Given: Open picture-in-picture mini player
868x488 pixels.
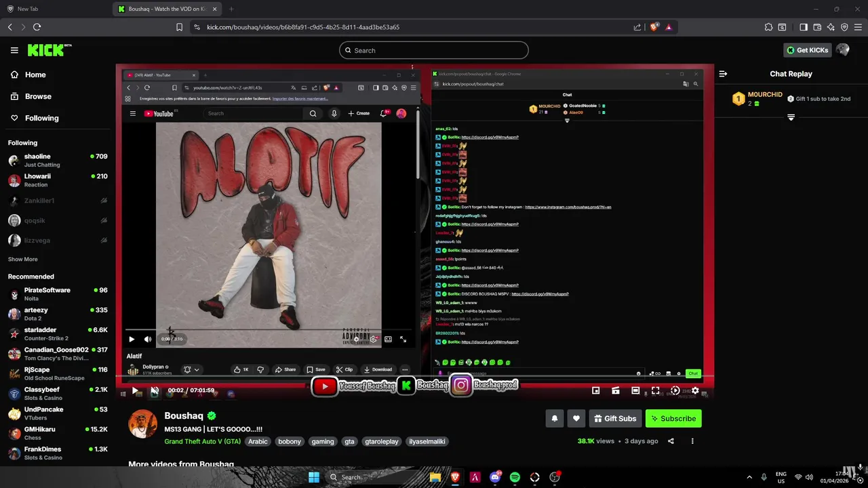Looking at the screenshot, I should pos(595,390).
